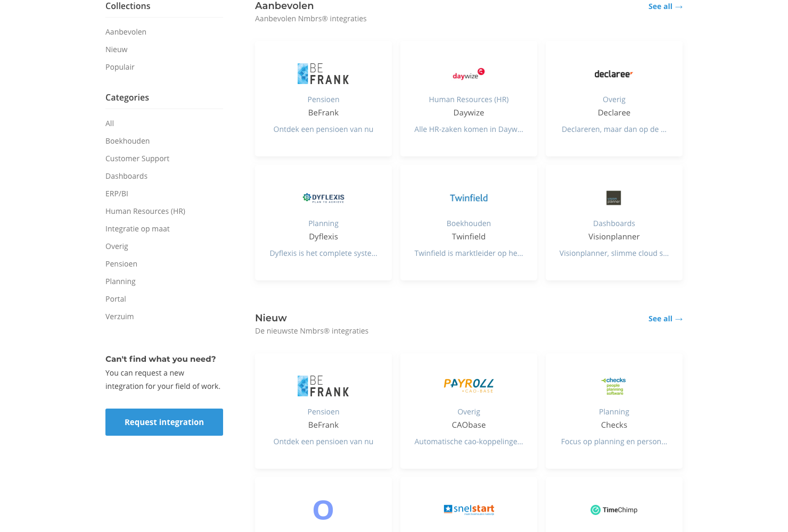Click Human Resources (HR) label on Daywize card
The height and width of the screenshot is (532, 788).
[x=469, y=99]
